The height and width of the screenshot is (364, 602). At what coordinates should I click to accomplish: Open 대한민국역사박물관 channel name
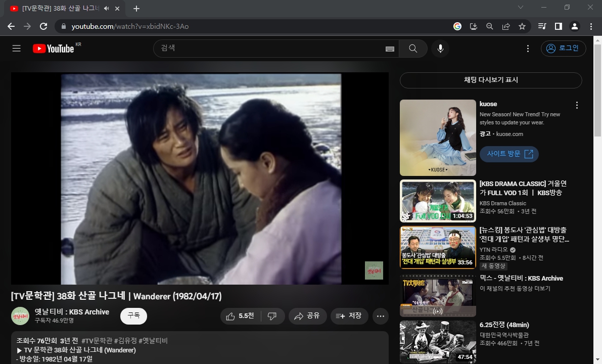pos(504,335)
